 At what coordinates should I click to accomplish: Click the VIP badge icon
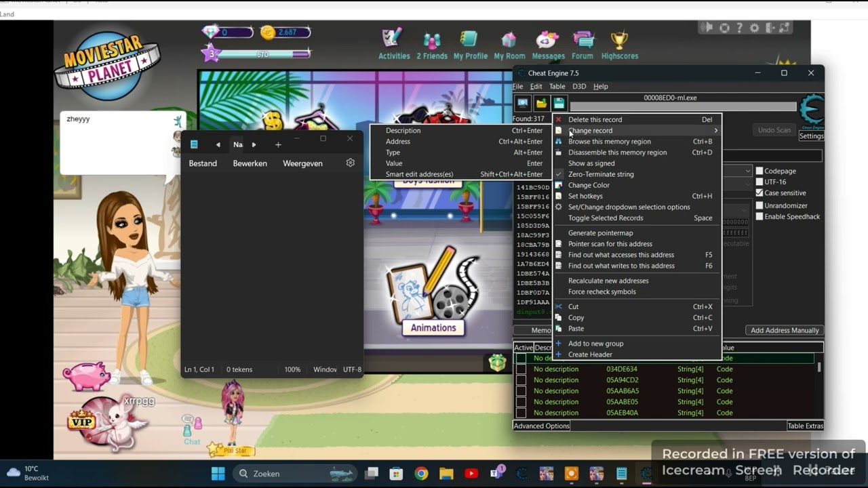81,421
